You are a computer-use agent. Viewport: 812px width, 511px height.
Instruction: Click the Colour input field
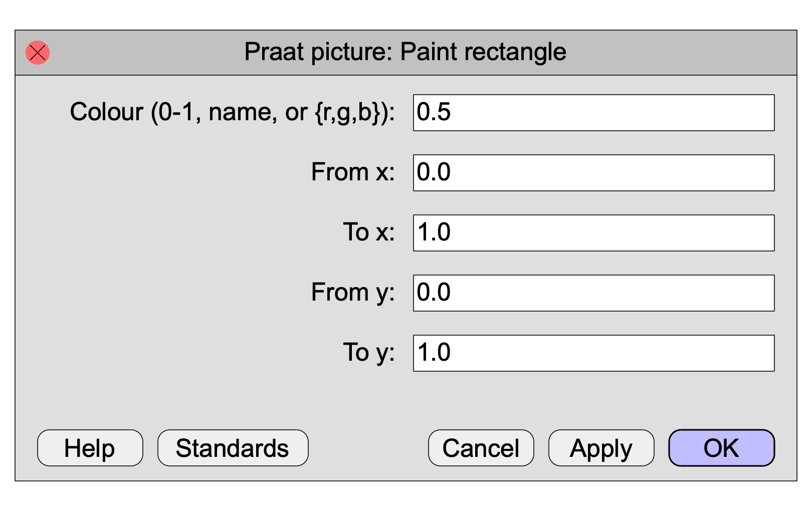point(593,113)
